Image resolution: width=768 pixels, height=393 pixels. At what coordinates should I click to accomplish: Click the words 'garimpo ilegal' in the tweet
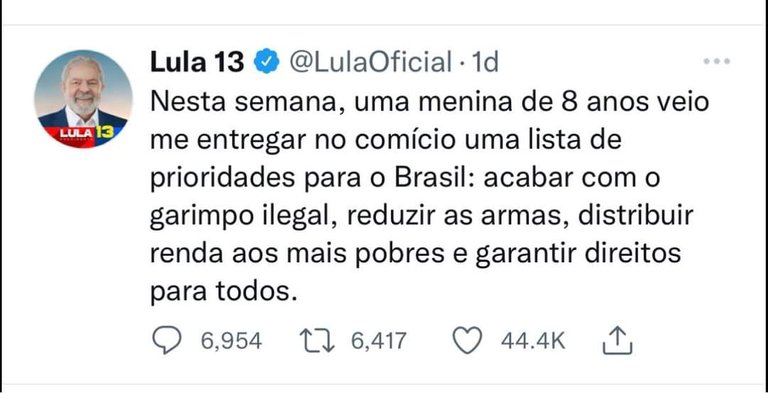tap(243, 218)
